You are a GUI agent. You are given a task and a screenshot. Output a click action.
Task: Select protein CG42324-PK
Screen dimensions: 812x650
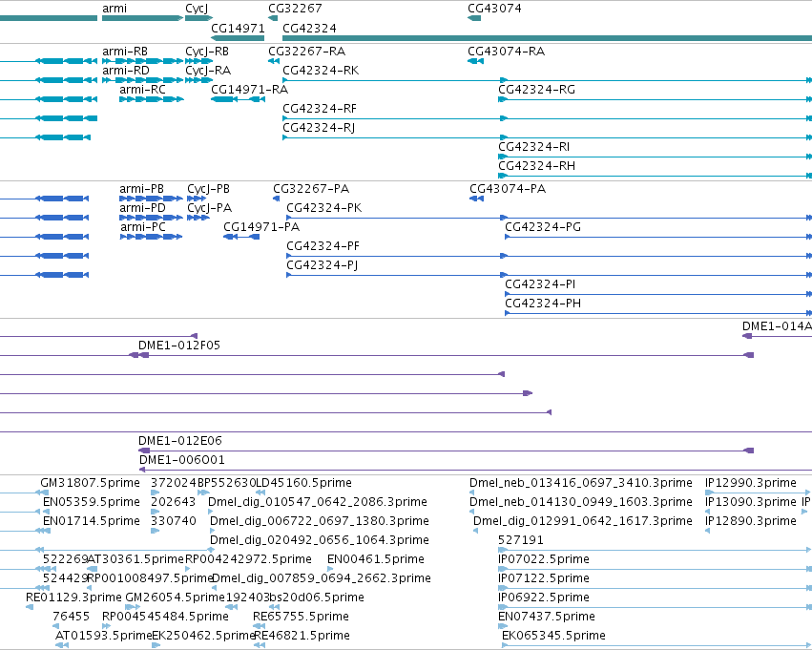(x=324, y=208)
